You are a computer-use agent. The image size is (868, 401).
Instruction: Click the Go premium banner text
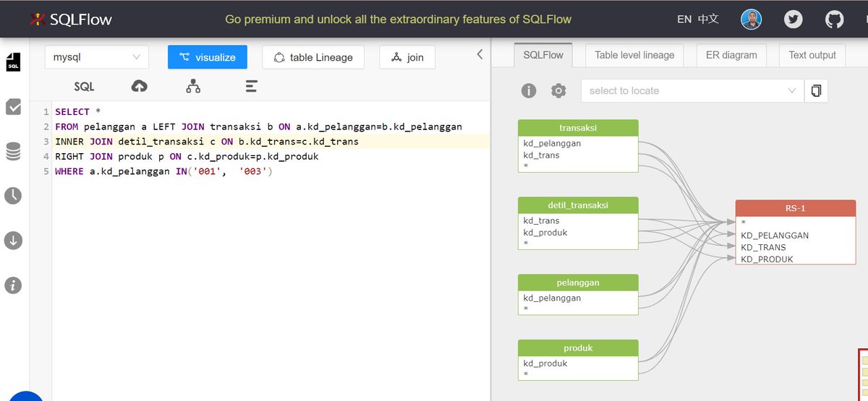click(398, 20)
